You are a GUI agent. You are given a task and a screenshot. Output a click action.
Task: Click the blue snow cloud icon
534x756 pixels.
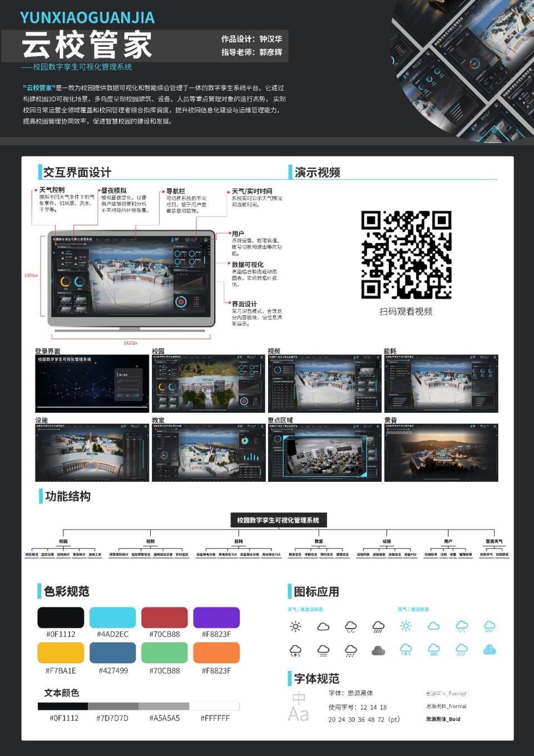click(462, 650)
